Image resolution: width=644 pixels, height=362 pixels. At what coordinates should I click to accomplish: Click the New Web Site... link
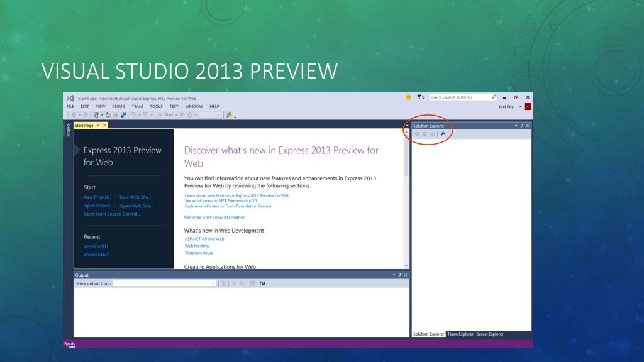point(135,197)
